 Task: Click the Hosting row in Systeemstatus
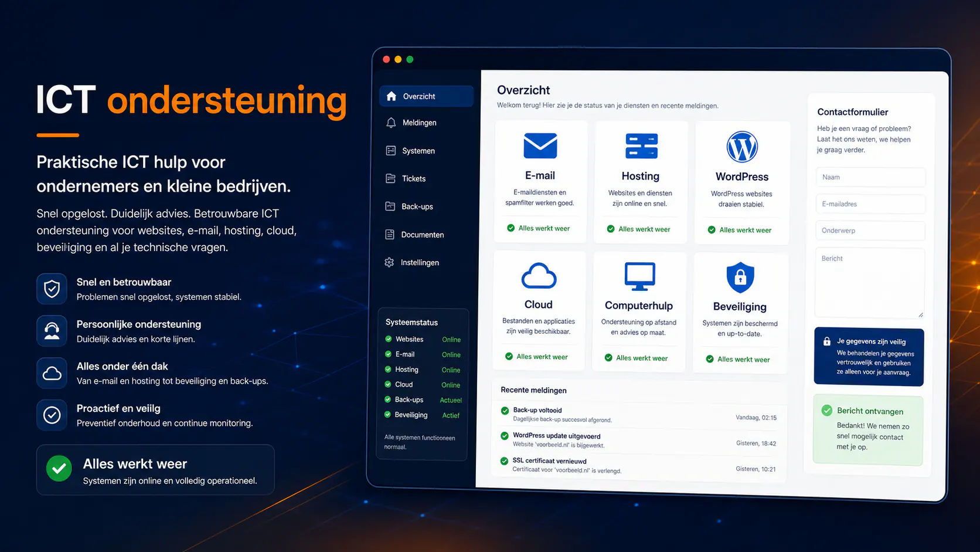423,370
